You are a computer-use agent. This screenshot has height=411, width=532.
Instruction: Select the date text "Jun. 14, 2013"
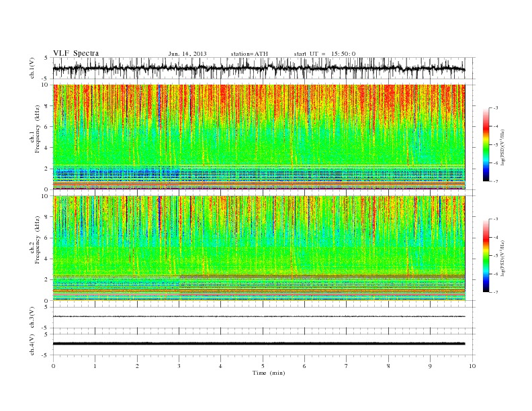coord(187,54)
